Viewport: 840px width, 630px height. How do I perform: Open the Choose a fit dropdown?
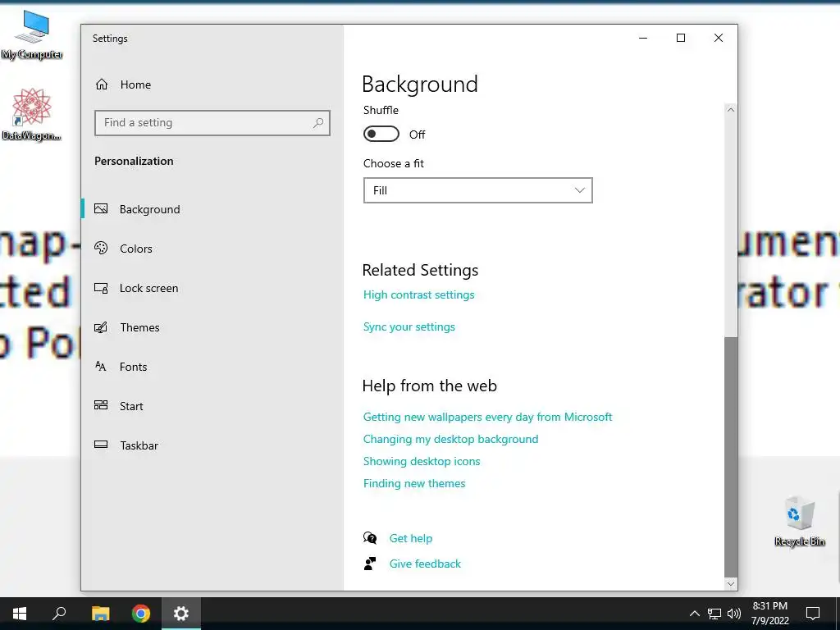[478, 190]
